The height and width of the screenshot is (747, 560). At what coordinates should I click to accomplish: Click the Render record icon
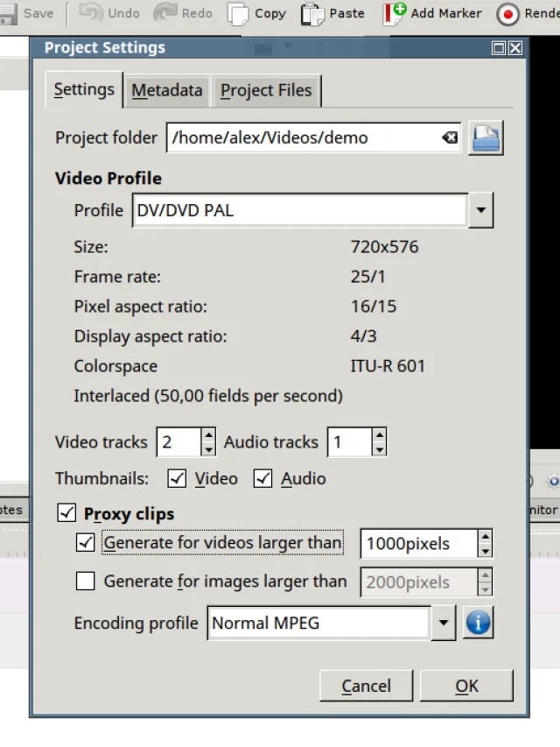tap(507, 14)
